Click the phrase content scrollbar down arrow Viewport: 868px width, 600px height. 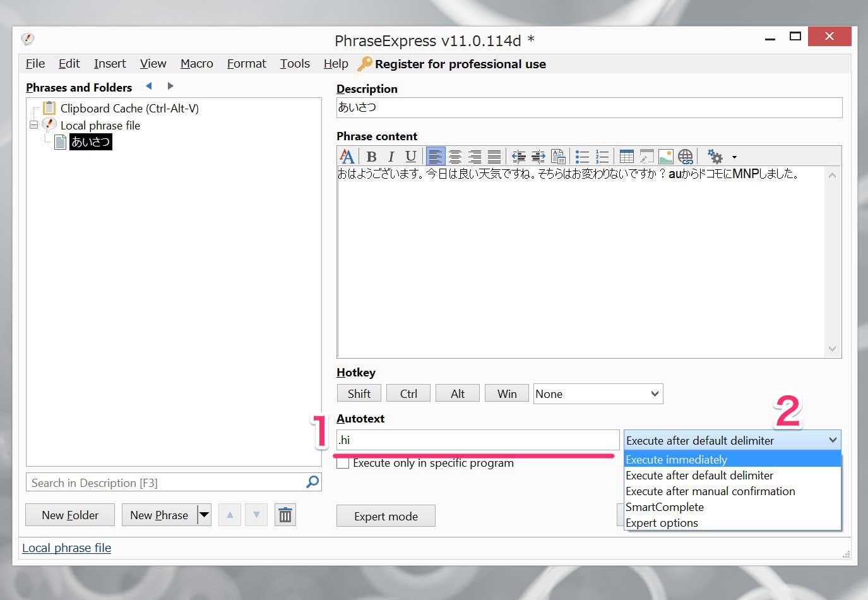pyautogui.click(x=832, y=349)
